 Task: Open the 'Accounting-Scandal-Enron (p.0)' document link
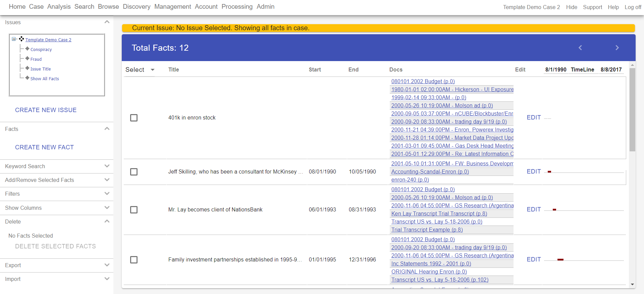point(430,171)
